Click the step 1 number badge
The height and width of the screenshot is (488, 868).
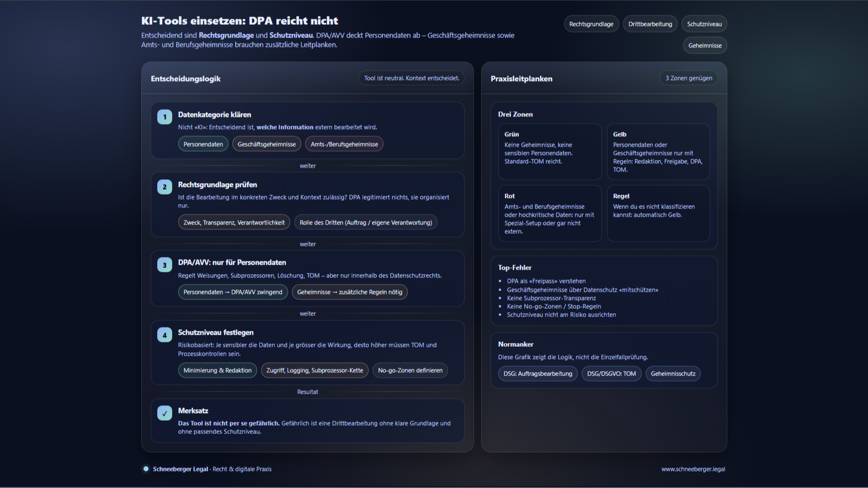click(x=164, y=117)
